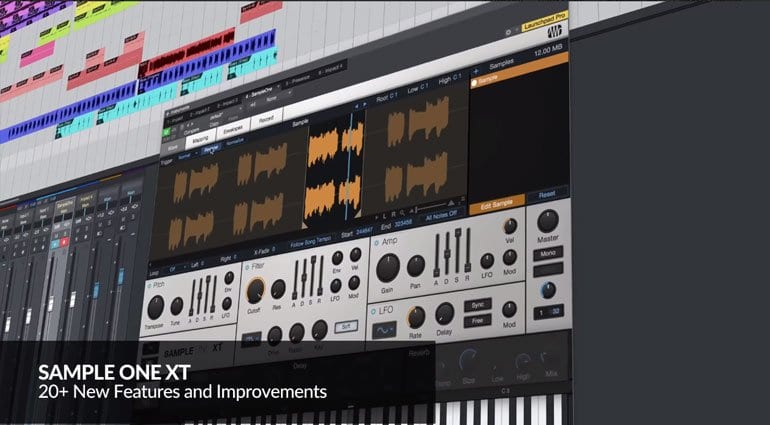Toggle the LFO section on/off
770x425 pixels.
coord(374,312)
